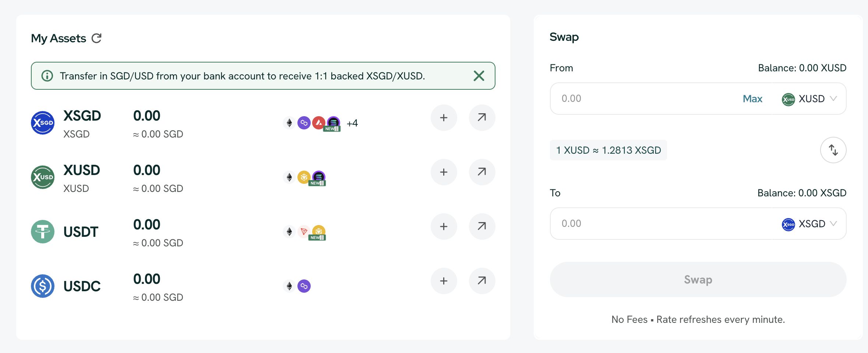The width and height of the screenshot is (868, 353).
Task: Click the plus button for XUSD
Action: pyautogui.click(x=444, y=172)
